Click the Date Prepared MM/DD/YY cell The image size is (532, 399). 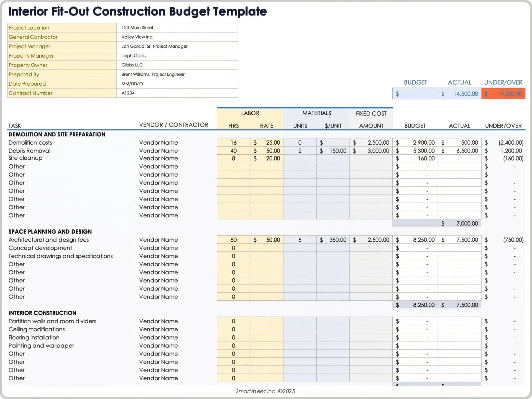point(177,84)
